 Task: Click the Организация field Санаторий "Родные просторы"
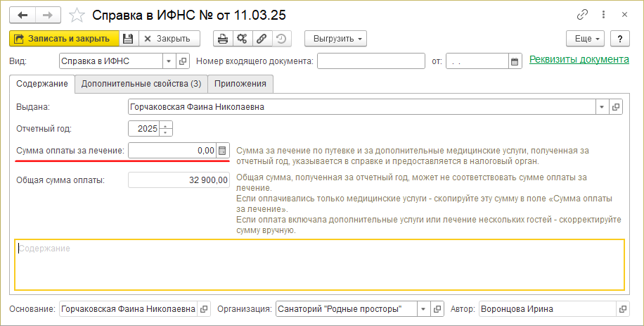[x=347, y=309]
